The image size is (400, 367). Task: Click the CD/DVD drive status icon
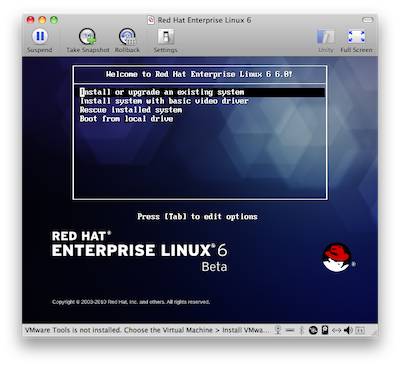coord(313,330)
